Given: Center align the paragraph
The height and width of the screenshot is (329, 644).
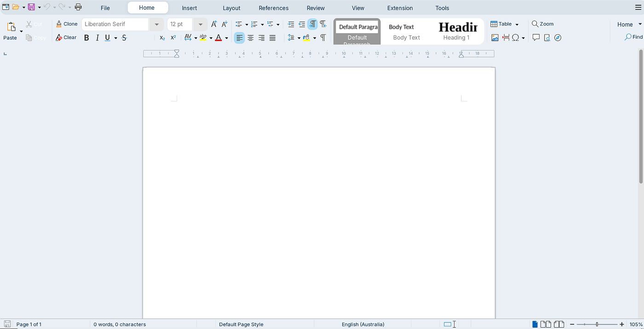Looking at the screenshot, I should coord(251,38).
